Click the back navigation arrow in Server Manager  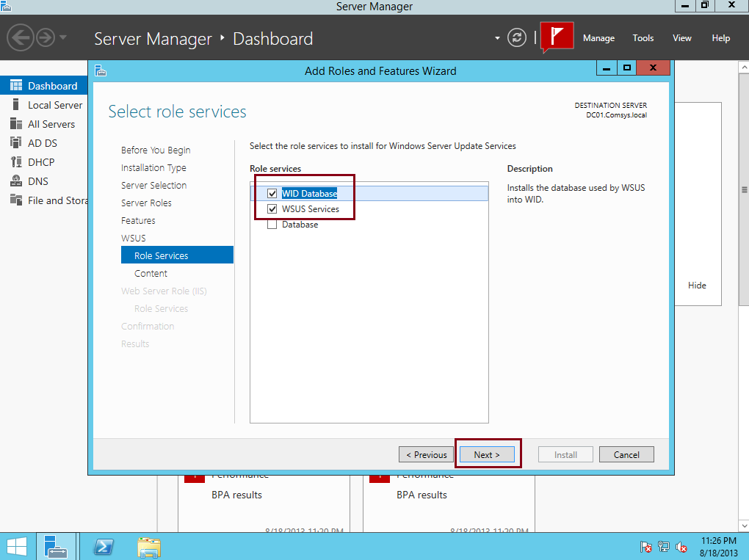coord(20,37)
